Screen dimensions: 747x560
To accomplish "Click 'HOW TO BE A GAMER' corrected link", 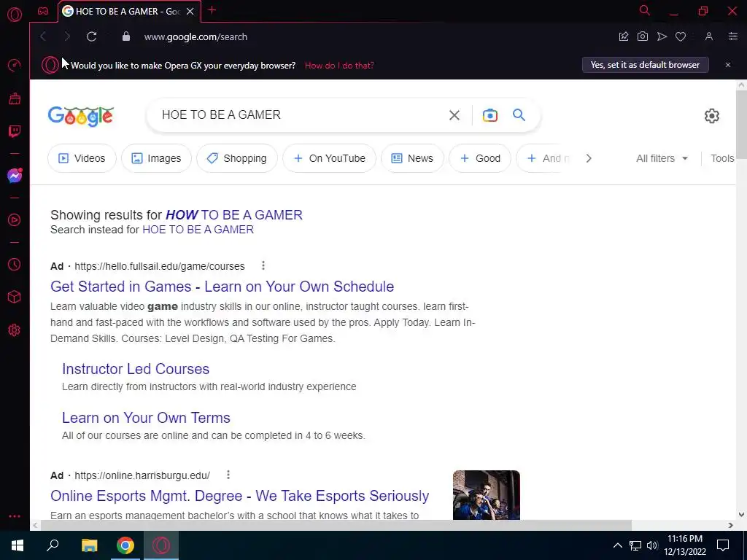I will tap(234, 215).
